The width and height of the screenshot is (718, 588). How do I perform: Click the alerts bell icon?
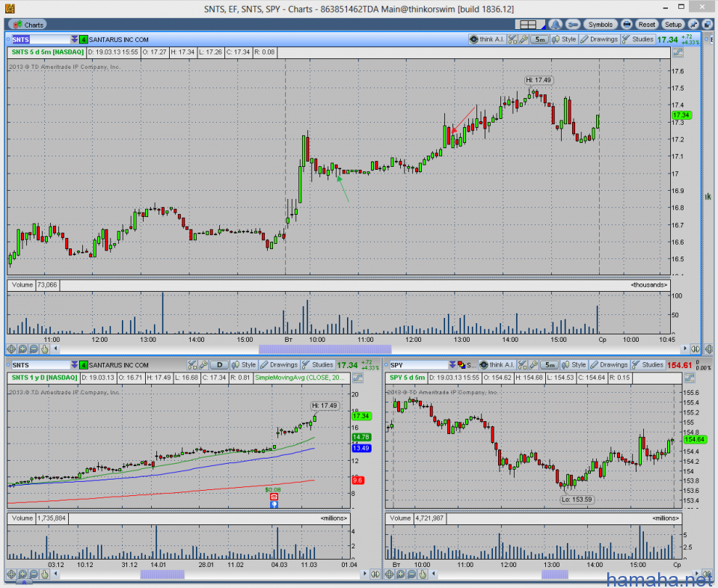pyautogui.click(x=555, y=25)
